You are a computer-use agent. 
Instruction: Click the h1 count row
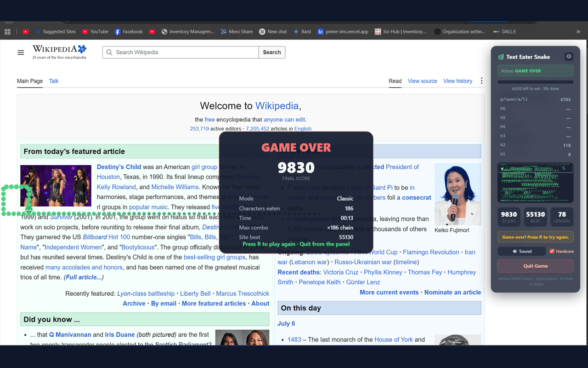pos(535,154)
